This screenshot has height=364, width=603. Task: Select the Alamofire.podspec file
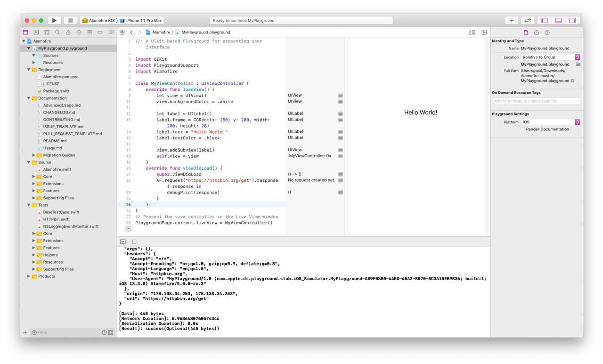click(x=61, y=77)
